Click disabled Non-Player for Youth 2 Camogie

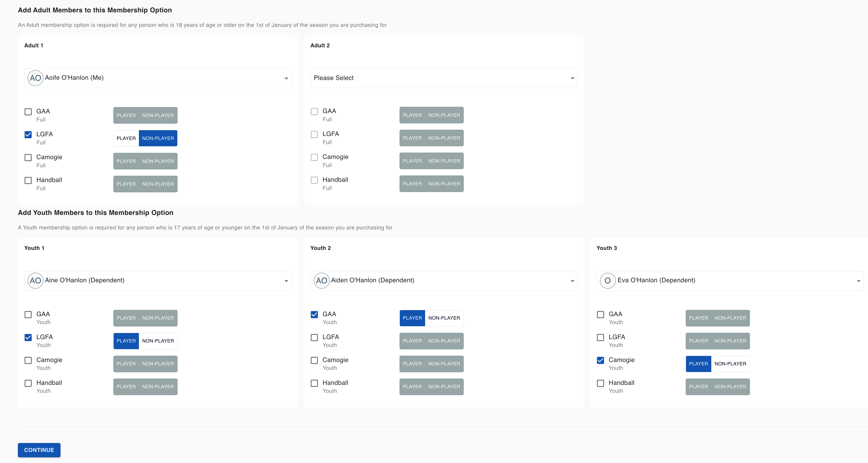click(x=444, y=364)
